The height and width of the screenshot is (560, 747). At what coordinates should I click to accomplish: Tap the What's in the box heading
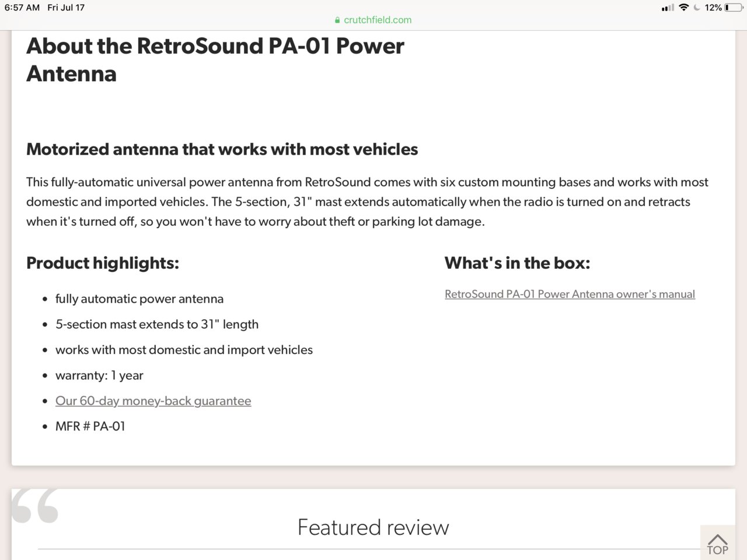click(517, 263)
